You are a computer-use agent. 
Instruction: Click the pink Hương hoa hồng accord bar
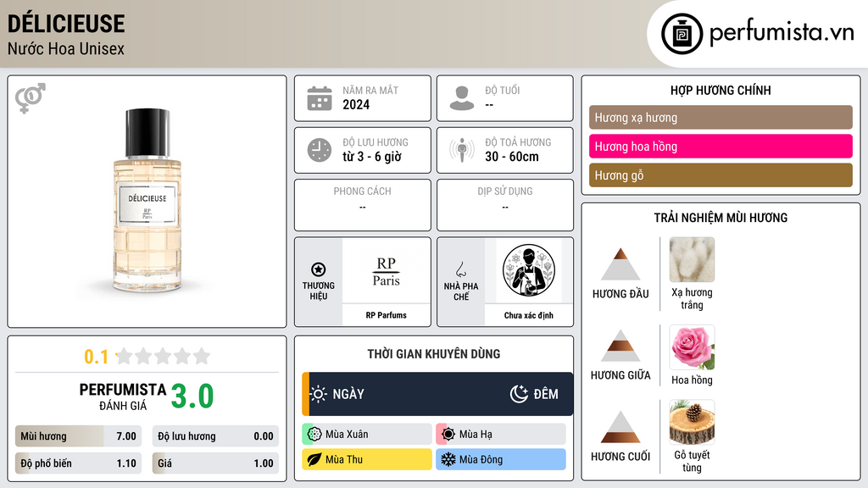click(721, 146)
